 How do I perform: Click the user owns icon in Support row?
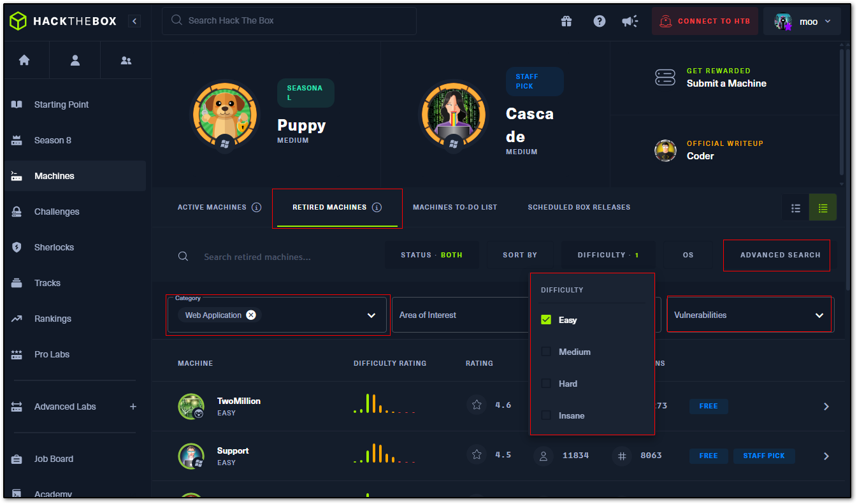pyautogui.click(x=544, y=456)
